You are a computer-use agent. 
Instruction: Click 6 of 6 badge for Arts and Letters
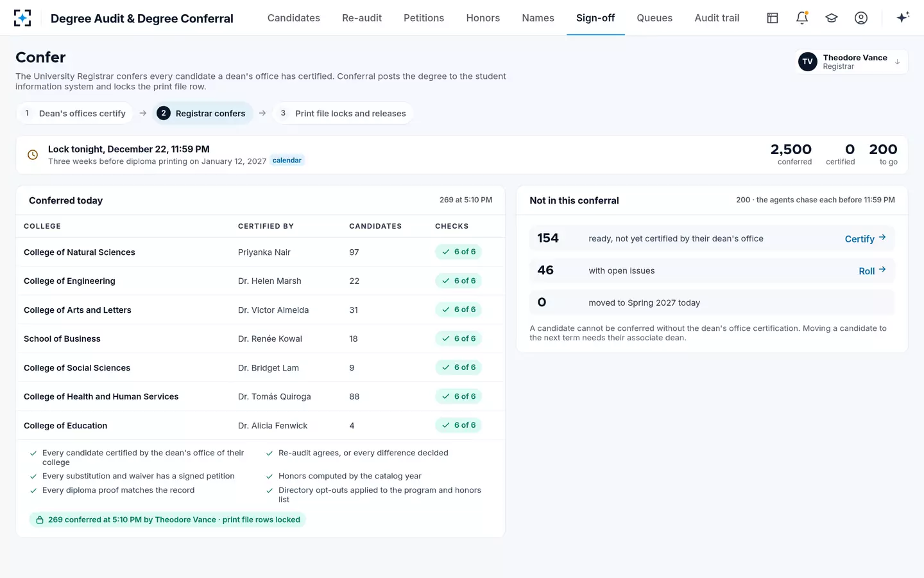point(459,310)
